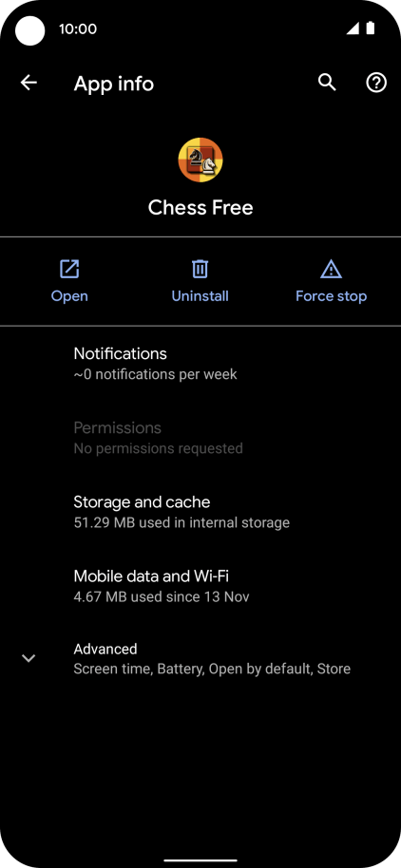Screen dimensions: 401x868
Task: Tap the Force stop warning triangle icon
Action: point(332,269)
